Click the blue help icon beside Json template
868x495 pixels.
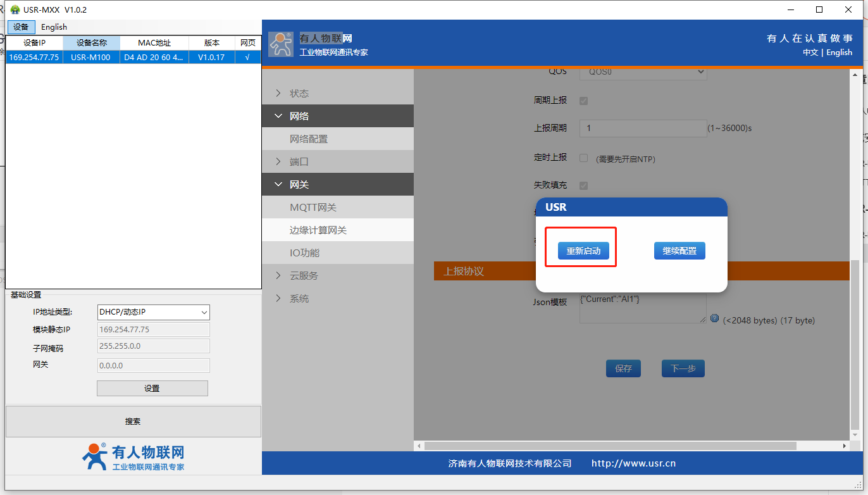point(714,318)
